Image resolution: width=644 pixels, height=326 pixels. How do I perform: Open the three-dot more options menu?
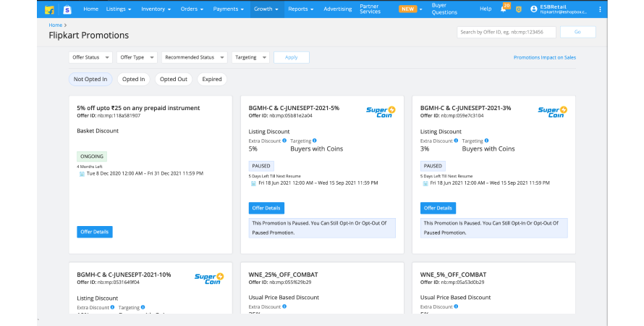tap(600, 9)
